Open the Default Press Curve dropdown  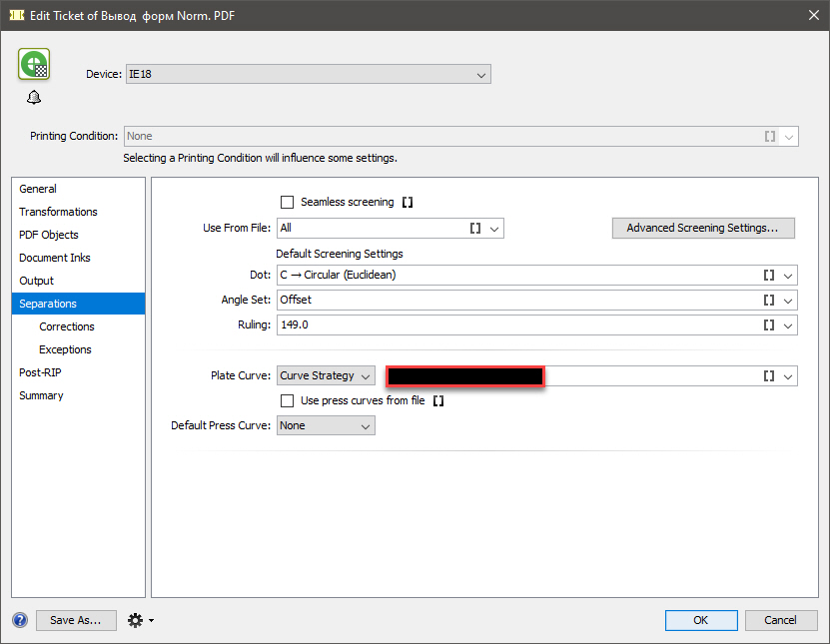pos(326,425)
